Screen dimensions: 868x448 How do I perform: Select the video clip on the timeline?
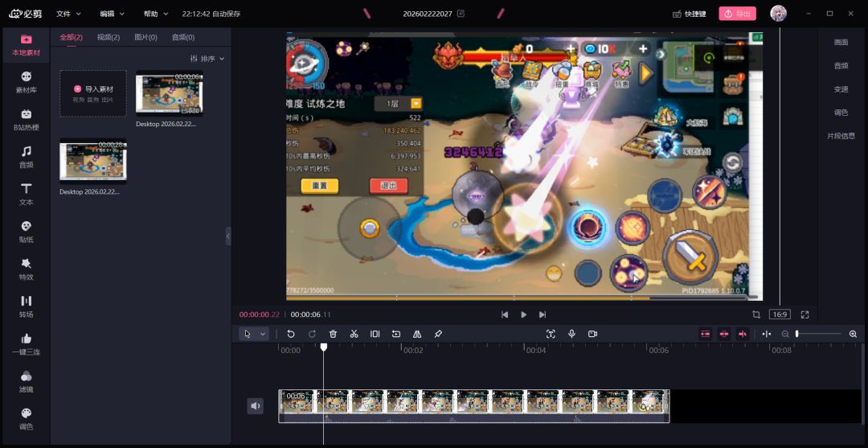474,406
